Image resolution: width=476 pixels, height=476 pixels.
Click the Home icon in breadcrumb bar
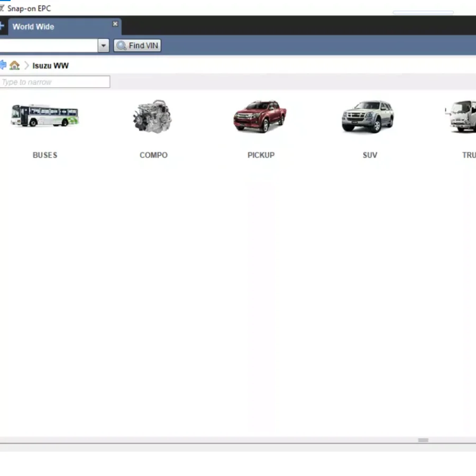14,65
